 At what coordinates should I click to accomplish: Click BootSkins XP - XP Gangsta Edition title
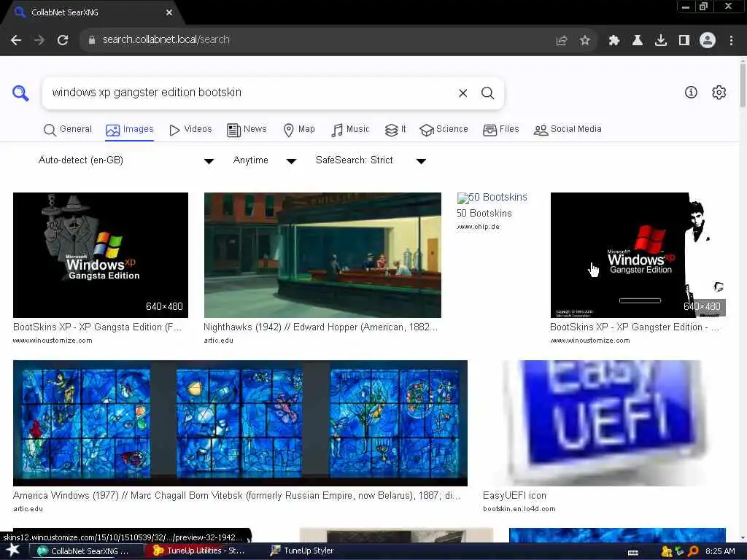97,327
